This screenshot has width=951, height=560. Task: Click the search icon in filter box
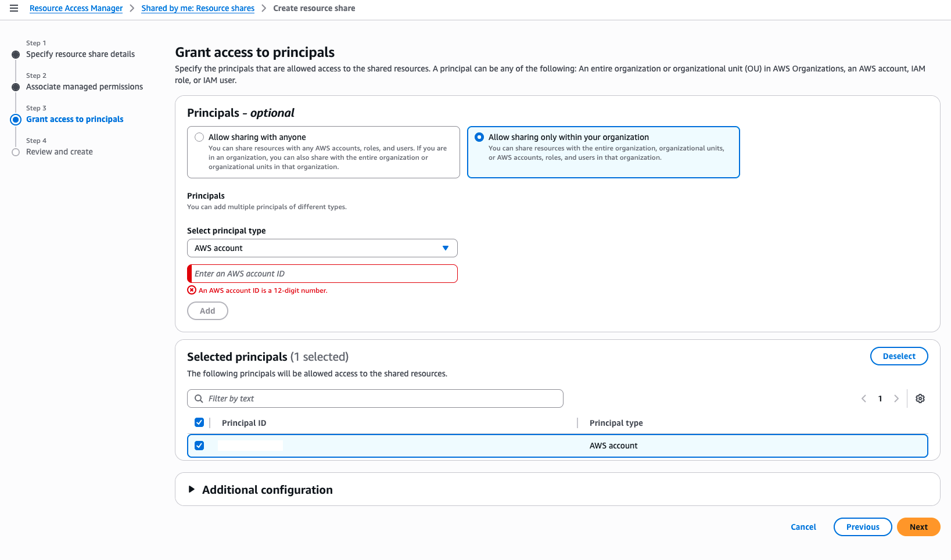199,399
